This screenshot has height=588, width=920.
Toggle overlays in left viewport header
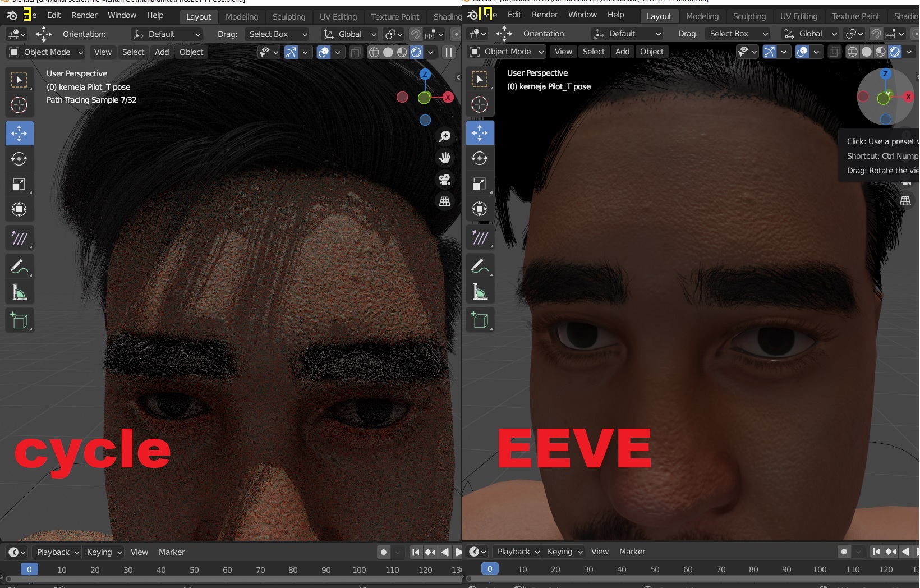[324, 52]
